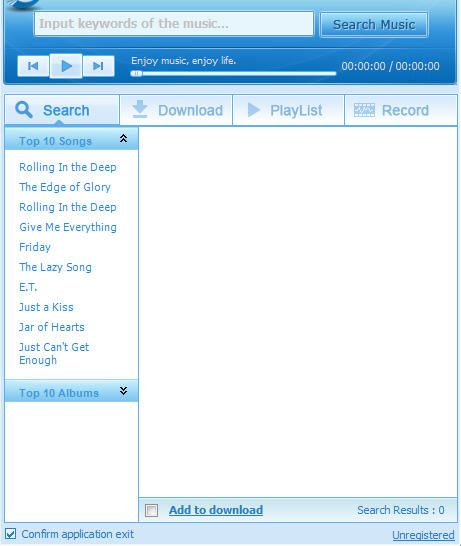Choose the song Friday
The image size is (461, 546).
(35, 247)
